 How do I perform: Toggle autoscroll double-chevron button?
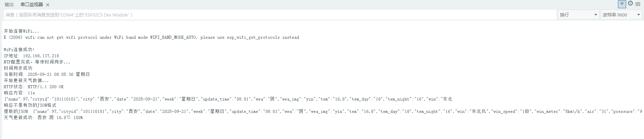622,4
